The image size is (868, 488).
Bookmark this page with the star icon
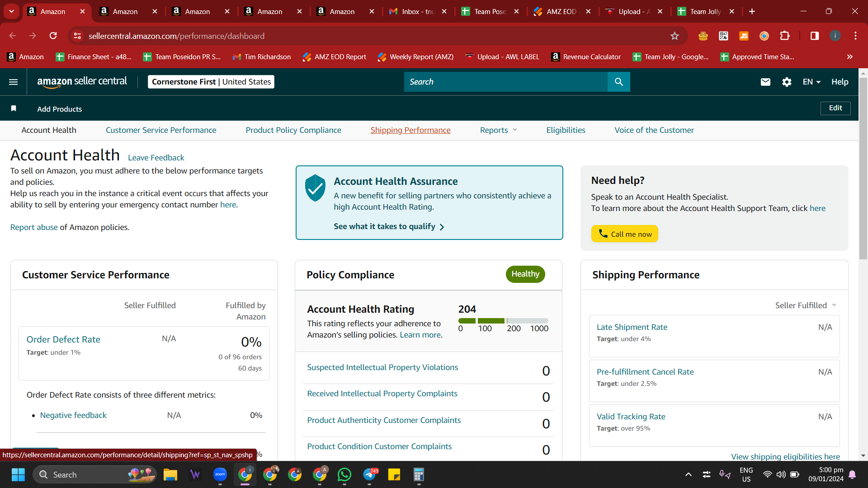[x=675, y=36]
